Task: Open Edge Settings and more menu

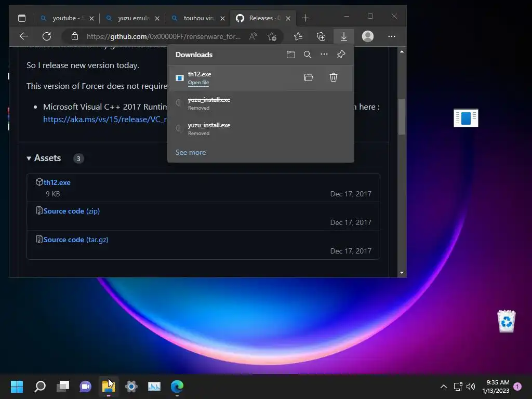Action: (x=392, y=36)
